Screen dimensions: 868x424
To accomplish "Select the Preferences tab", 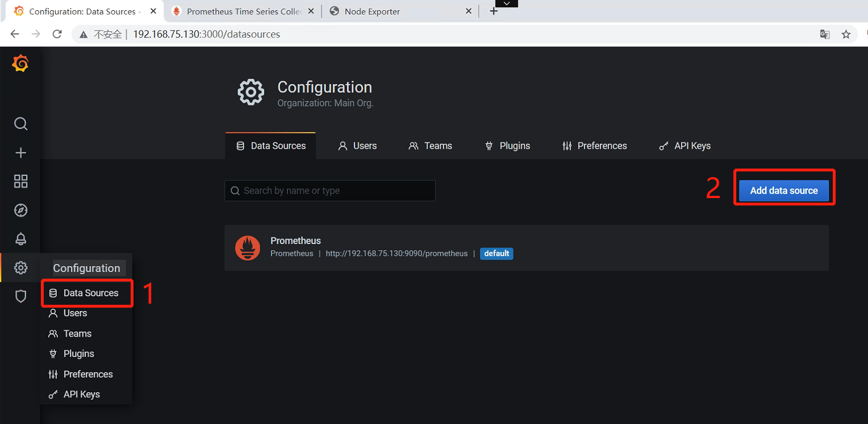I will click(x=595, y=146).
